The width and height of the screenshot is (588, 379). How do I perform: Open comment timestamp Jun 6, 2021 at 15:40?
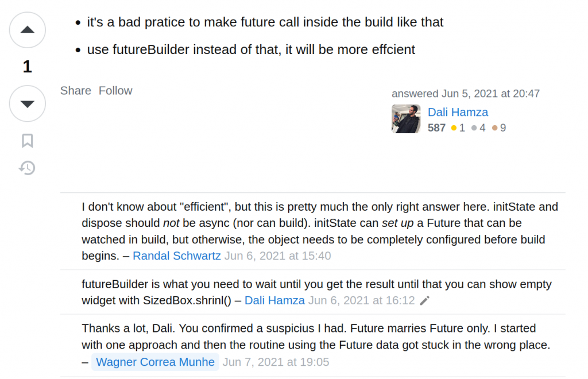[277, 256]
